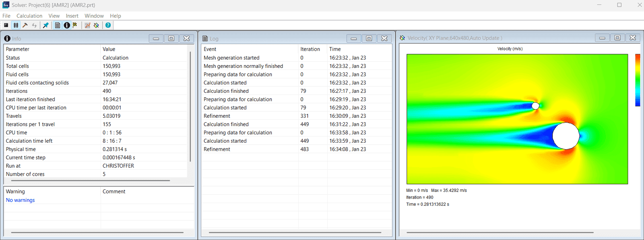
Task: Click the Solver application title icon
Action: coord(6,5)
